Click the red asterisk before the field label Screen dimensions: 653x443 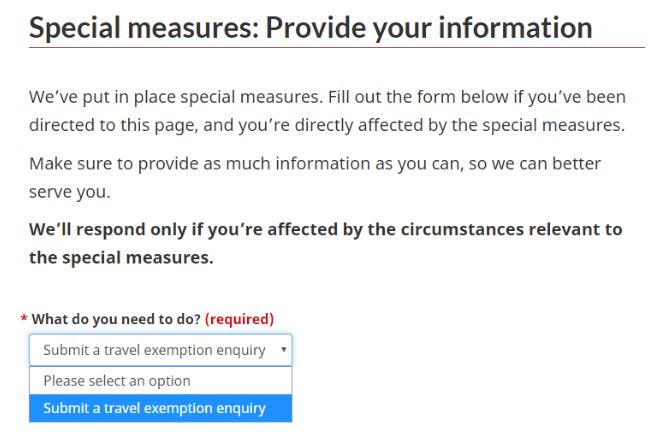click(24, 320)
